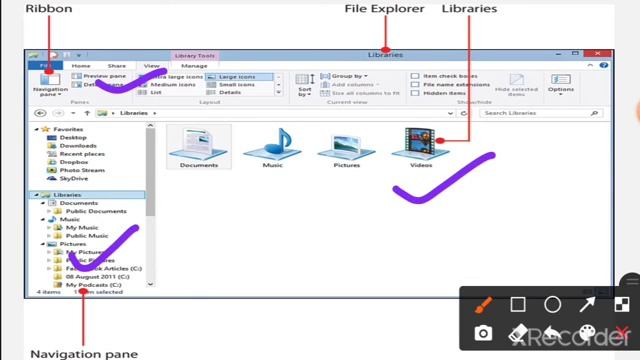Open the Pictures library

click(x=347, y=149)
